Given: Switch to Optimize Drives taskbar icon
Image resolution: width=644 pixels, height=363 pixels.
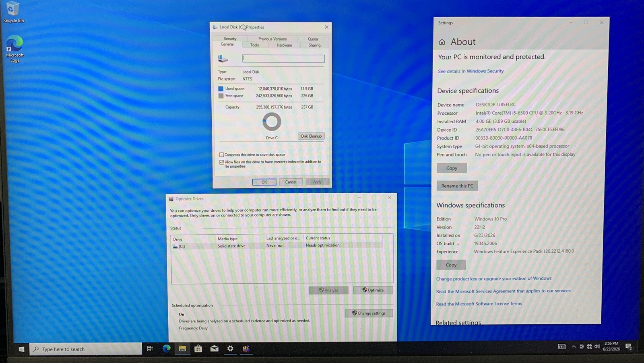Looking at the screenshot, I should point(246,349).
